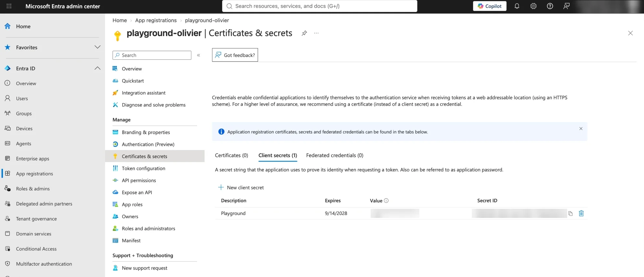Open Agents in the sidebar
Image resolution: width=644 pixels, height=277 pixels.
coord(23,144)
